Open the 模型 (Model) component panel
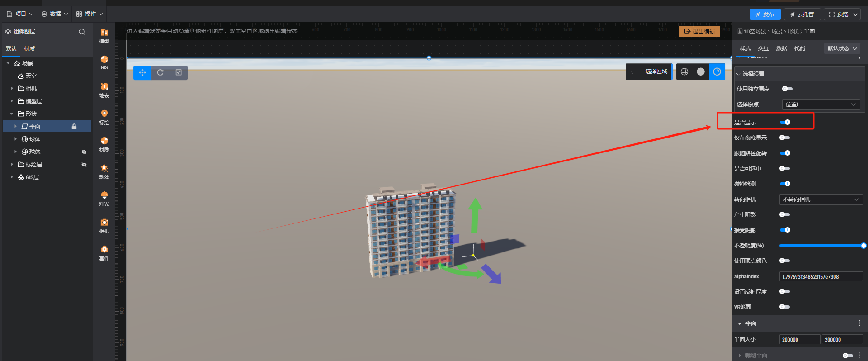Screen dimensions: 868x361 [x=104, y=35]
